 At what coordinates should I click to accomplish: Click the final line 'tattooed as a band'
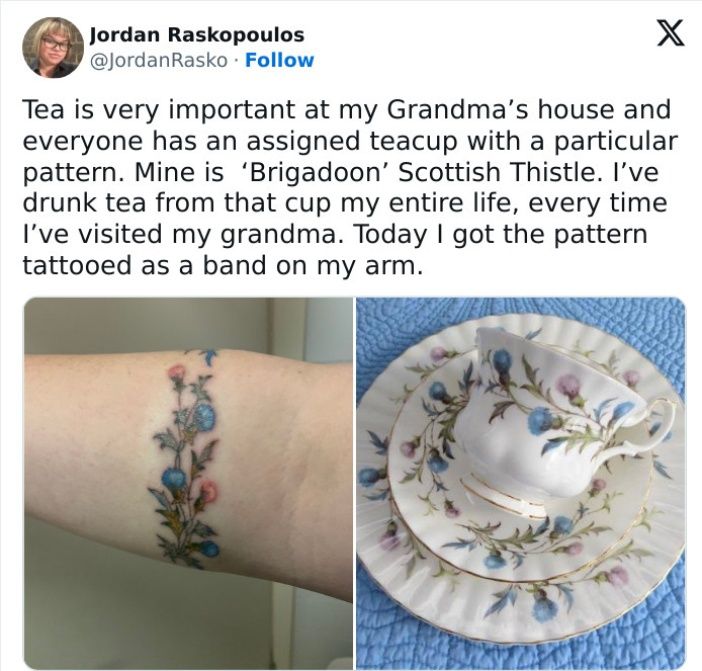137,265
